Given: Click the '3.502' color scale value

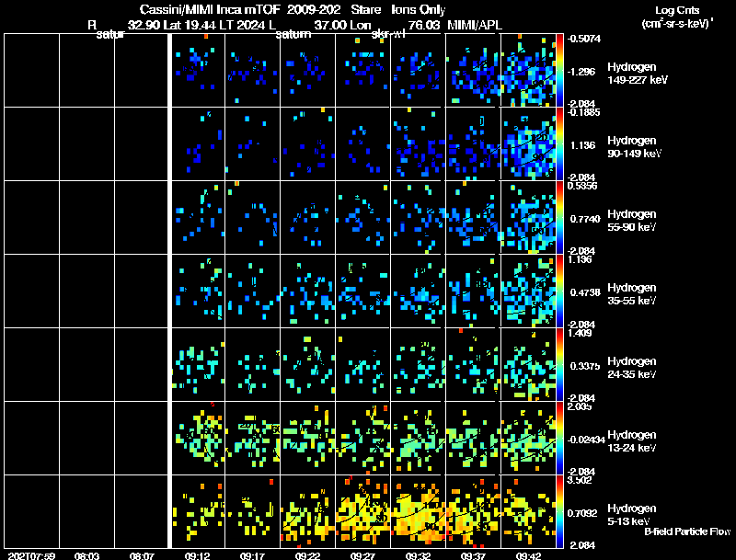Looking at the screenshot, I should [x=580, y=480].
